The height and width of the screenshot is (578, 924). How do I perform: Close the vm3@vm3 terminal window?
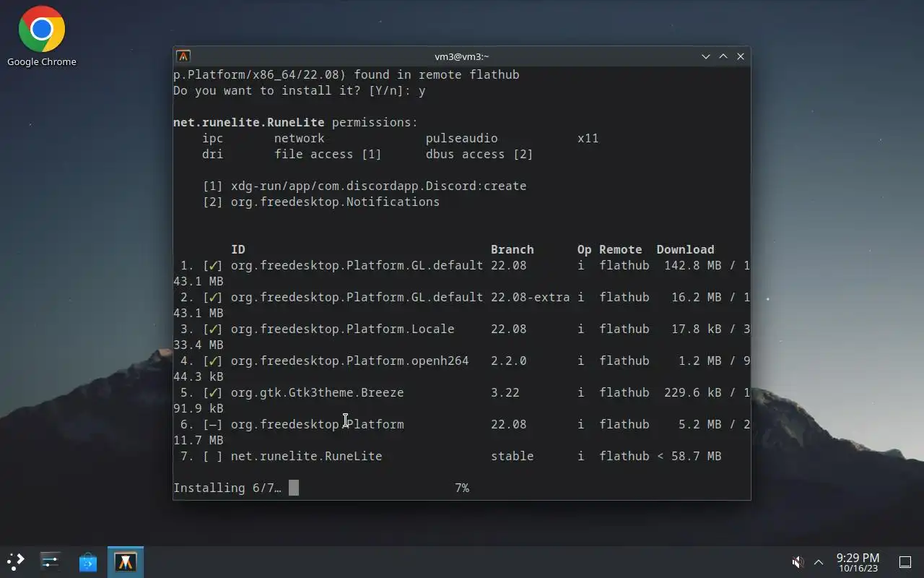741,56
